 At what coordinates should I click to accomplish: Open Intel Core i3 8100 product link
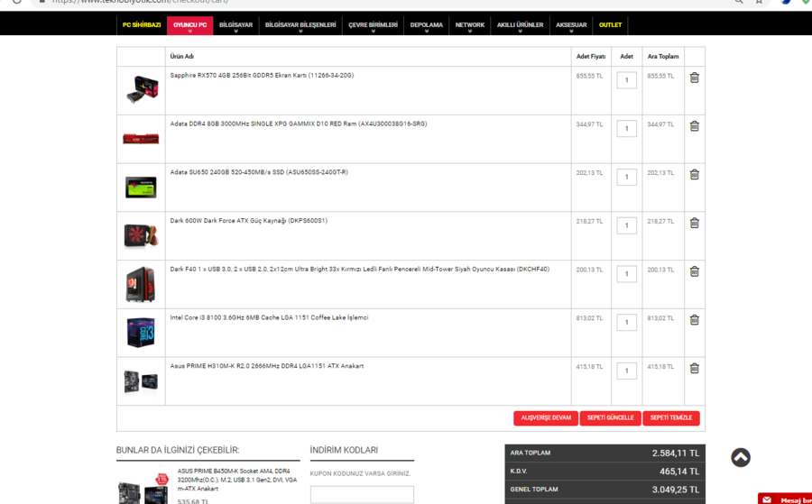click(x=269, y=317)
